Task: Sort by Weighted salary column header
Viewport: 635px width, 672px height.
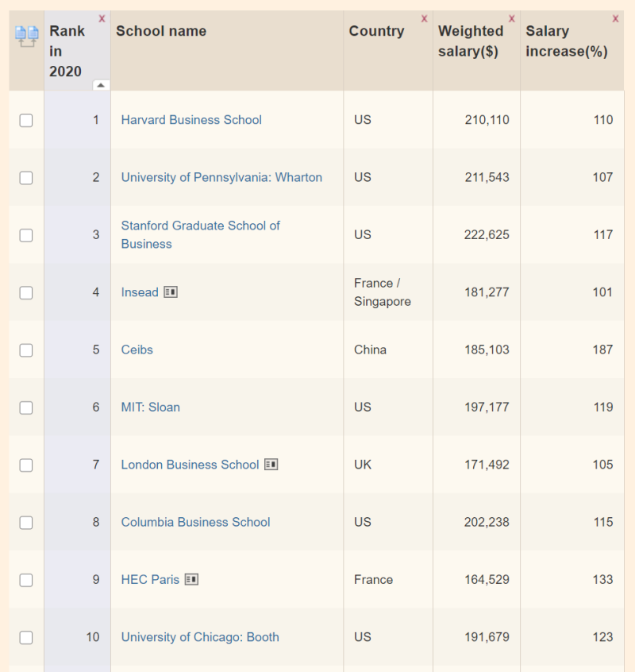Action: pyautogui.click(x=471, y=41)
